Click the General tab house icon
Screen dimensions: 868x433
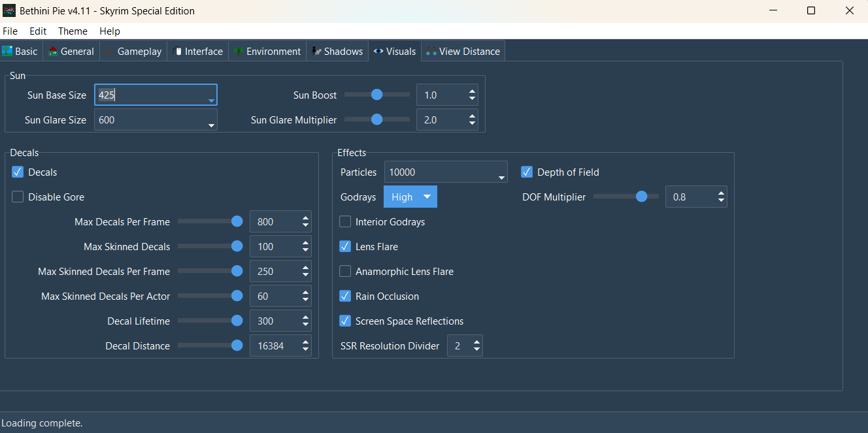tap(54, 51)
